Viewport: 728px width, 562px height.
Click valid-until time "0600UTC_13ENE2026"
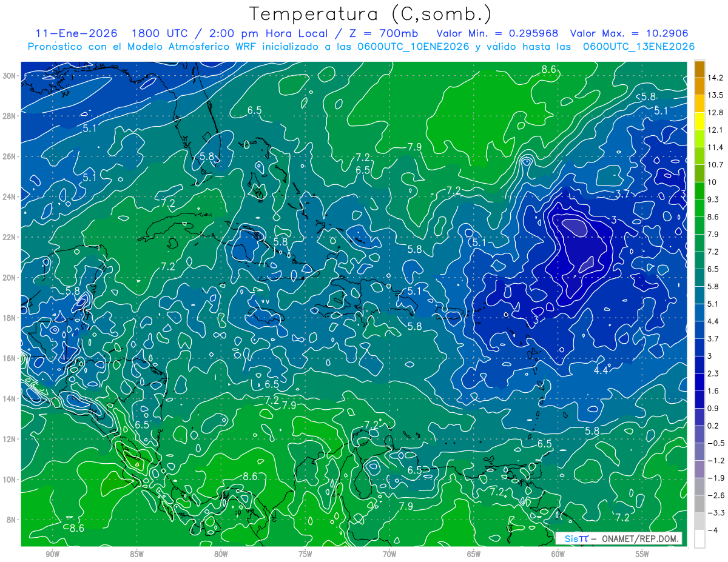(x=638, y=47)
